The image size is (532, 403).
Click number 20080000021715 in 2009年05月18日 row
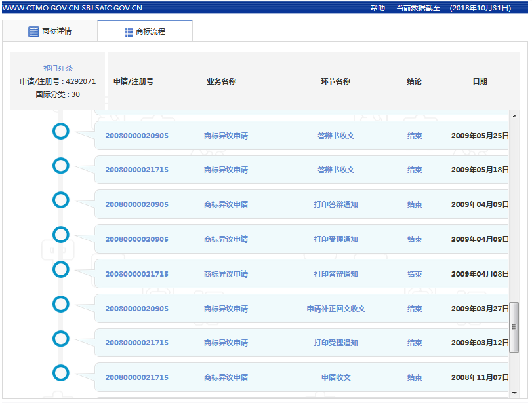(x=136, y=170)
